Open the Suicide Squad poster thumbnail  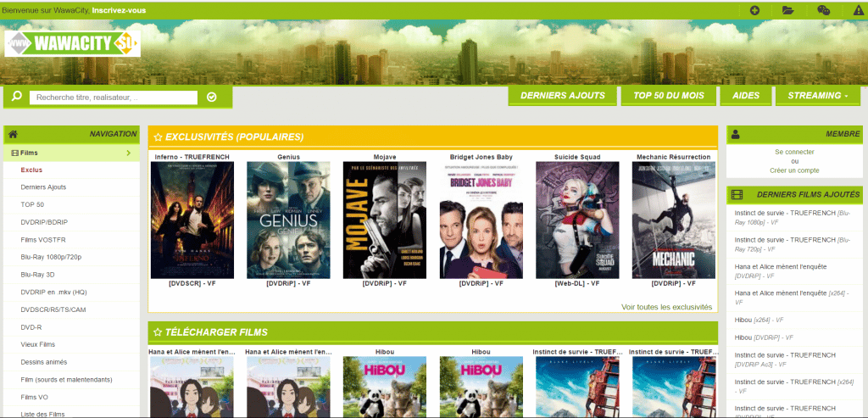pyautogui.click(x=577, y=220)
